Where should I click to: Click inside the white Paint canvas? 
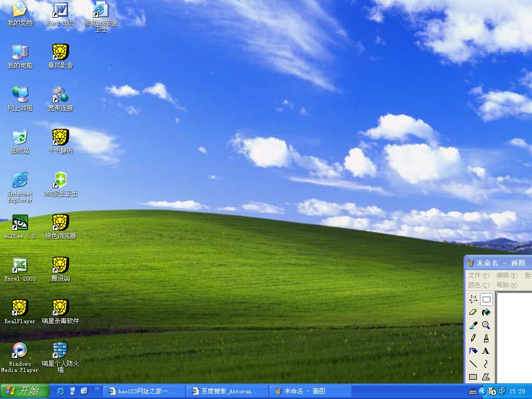coord(515,338)
